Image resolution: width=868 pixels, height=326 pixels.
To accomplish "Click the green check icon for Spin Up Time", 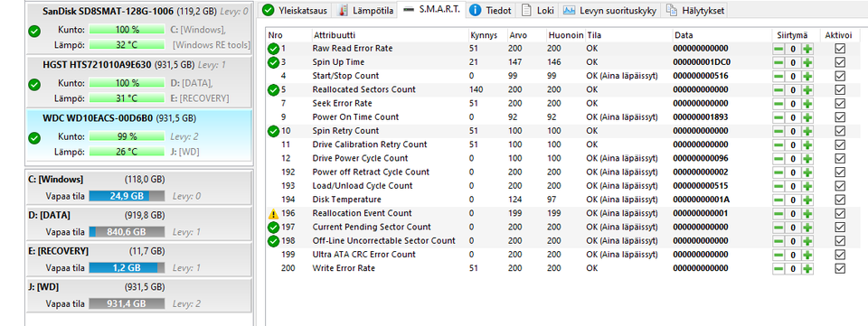I will [273, 62].
